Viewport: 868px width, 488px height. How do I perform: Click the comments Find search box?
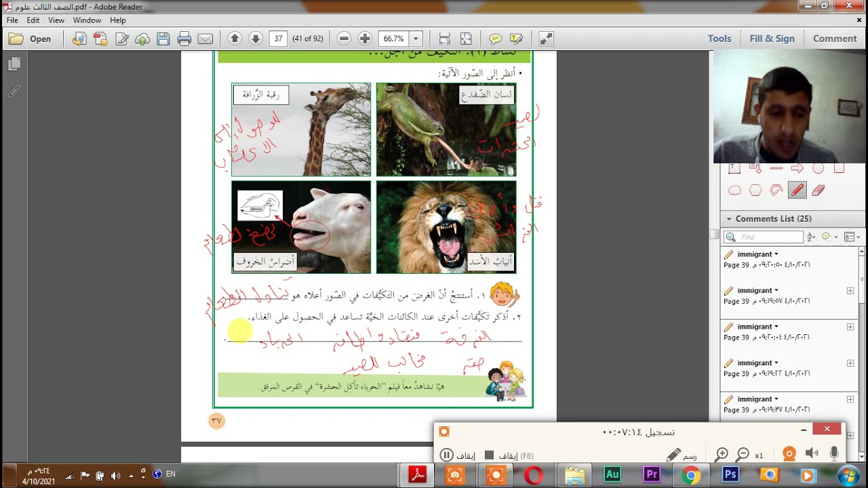pyautogui.click(x=764, y=237)
